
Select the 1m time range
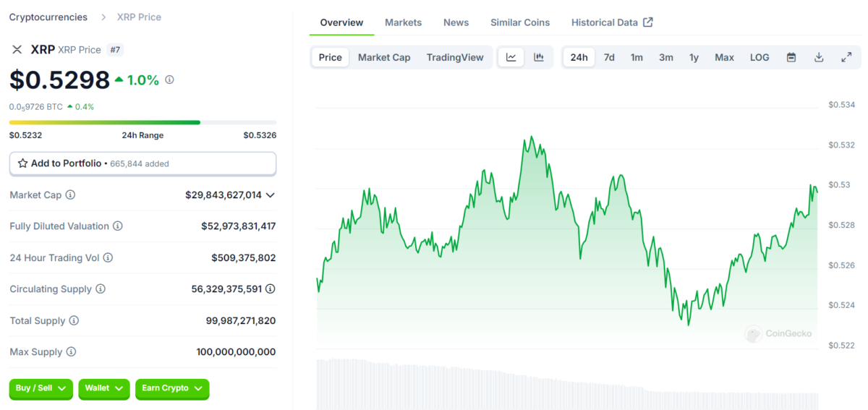[x=637, y=57]
